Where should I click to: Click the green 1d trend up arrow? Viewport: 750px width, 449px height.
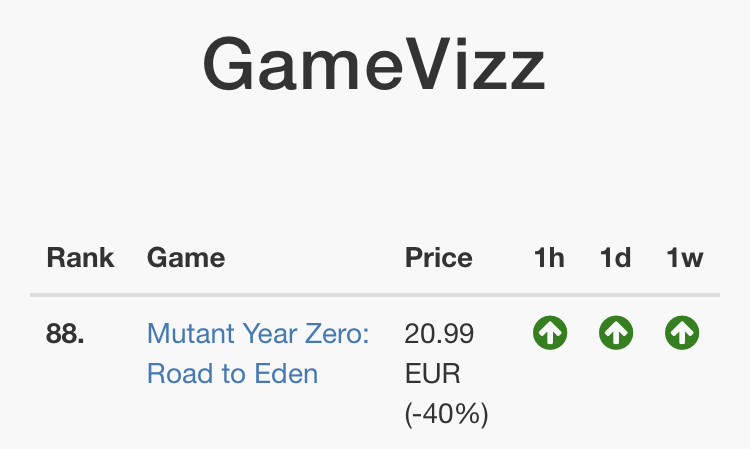[x=616, y=333]
